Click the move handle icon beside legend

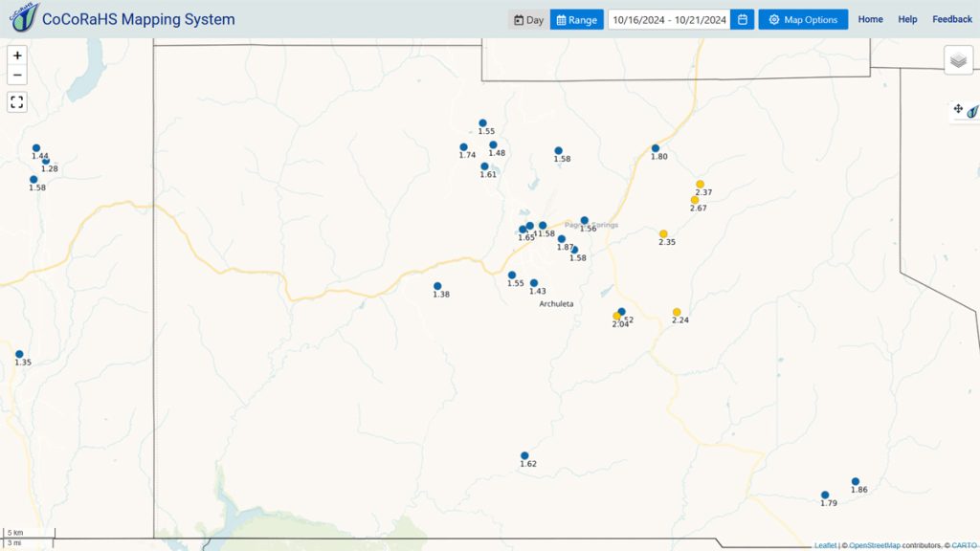[x=958, y=109]
